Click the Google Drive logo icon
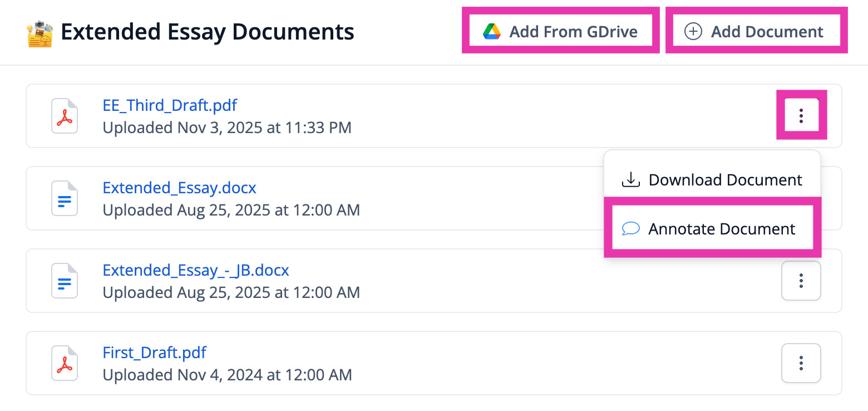This screenshot has height=411, width=868. pyautogui.click(x=492, y=32)
